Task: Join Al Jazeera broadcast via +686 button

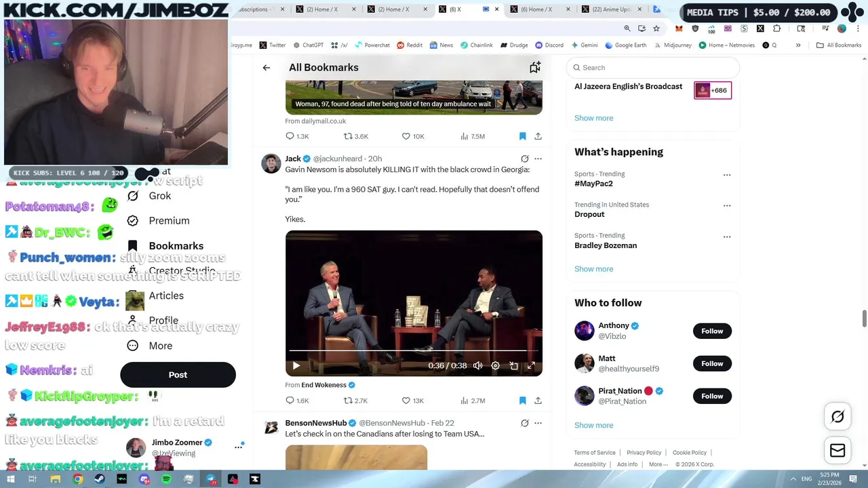Action: pos(713,90)
